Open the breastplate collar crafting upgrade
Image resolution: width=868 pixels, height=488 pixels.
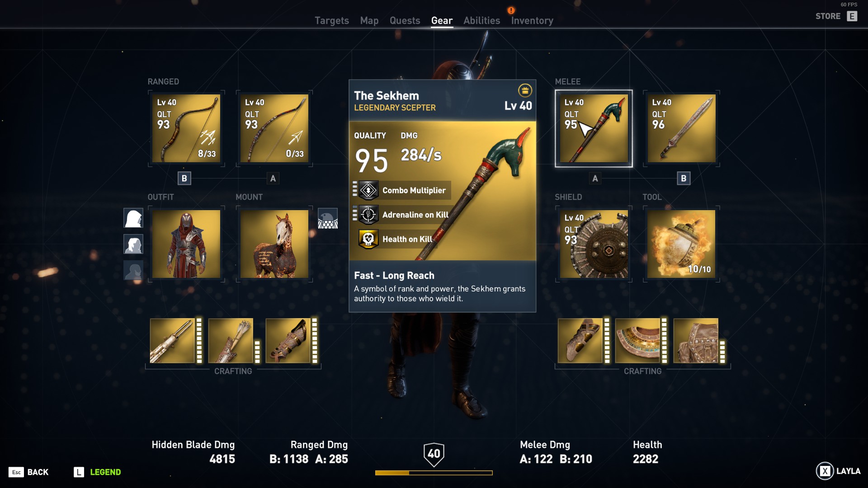pyautogui.click(x=638, y=341)
